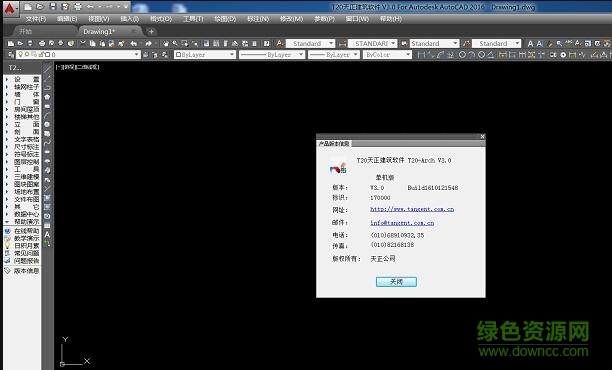Screen dimensions: 612x370
Task: Toggle the lock icon for layer 0
Action: tap(40, 54)
